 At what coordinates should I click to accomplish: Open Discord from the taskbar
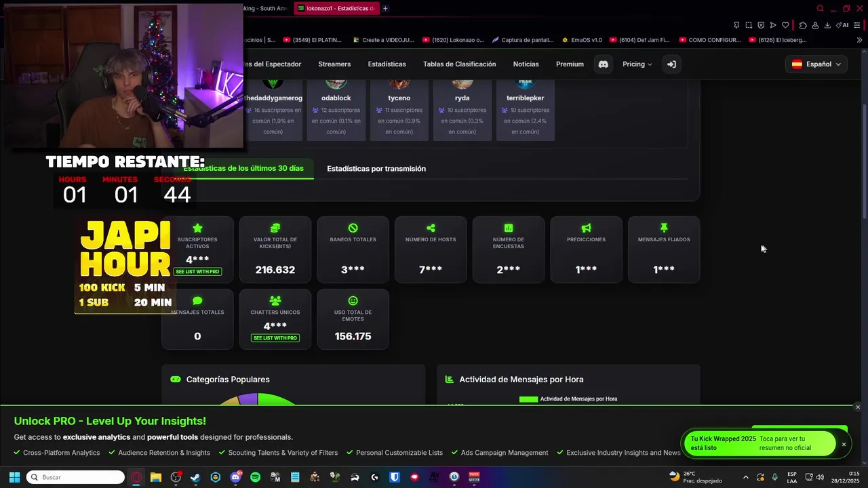(235, 477)
